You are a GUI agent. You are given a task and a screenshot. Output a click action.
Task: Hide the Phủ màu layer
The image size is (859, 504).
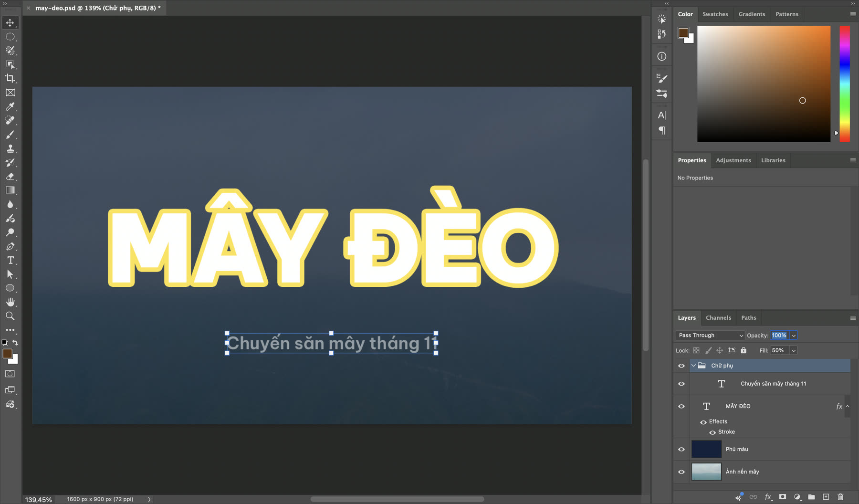pos(681,449)
